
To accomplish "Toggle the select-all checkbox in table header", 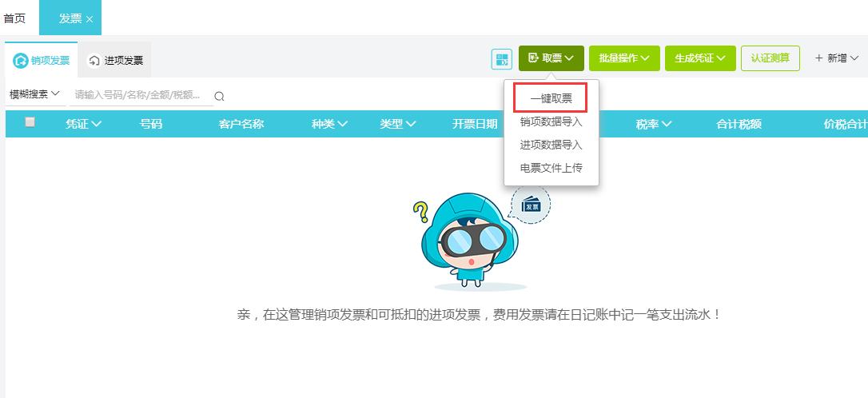I will 30,122.
